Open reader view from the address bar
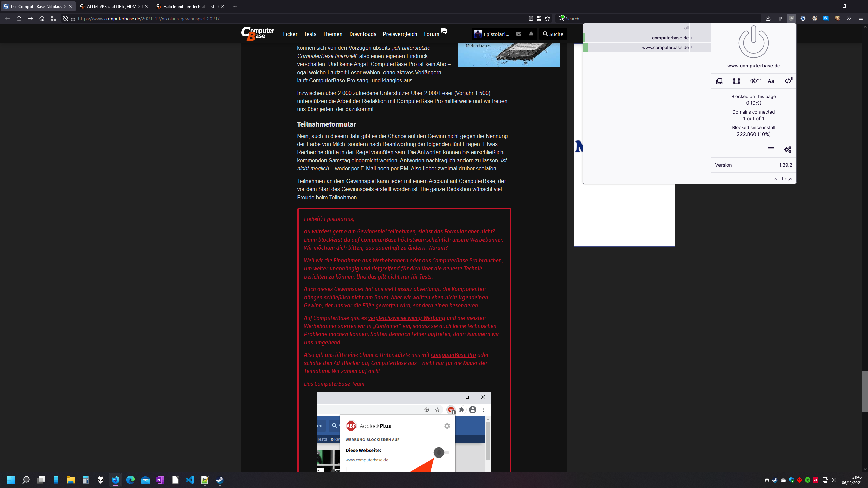 click(x=530, y=18)
